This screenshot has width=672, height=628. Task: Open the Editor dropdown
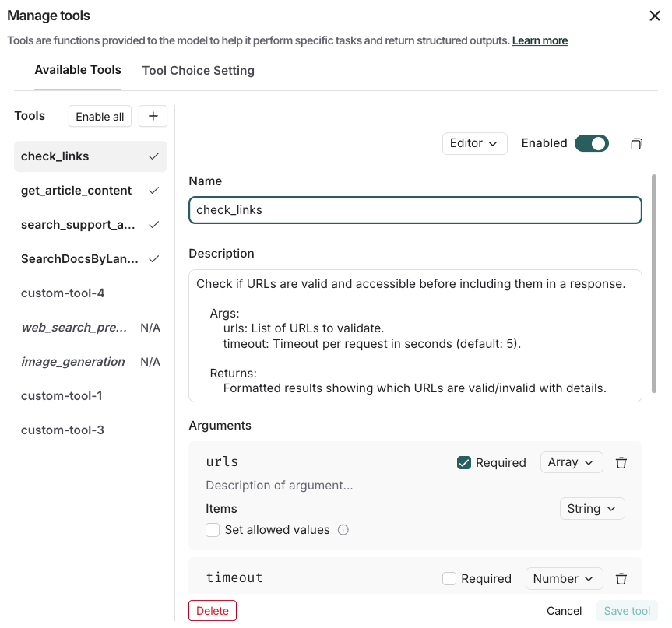click(474, 143)
